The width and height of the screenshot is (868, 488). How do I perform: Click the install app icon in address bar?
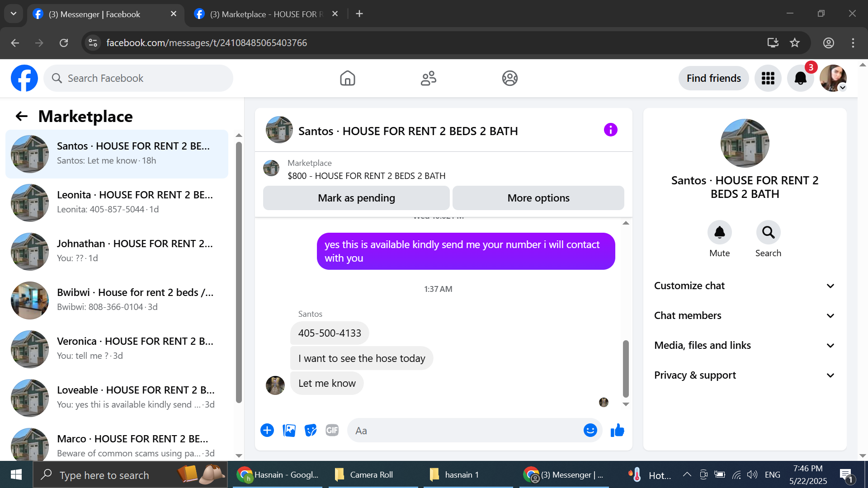773,43
